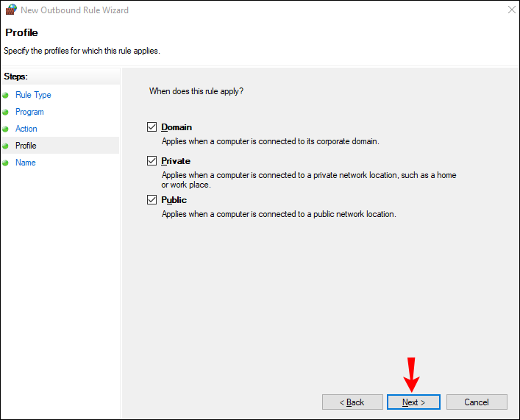Click green bullet beside Profile step

point(7,146)
